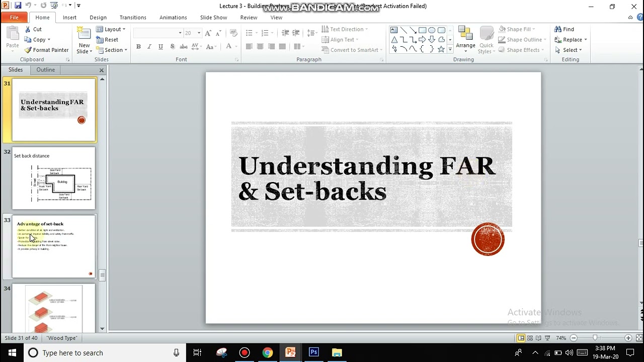Image resolution: width=644 pixels, height=362 pixels.
Task: Open Reading View from status bar
Action: [x=538, y=338]
